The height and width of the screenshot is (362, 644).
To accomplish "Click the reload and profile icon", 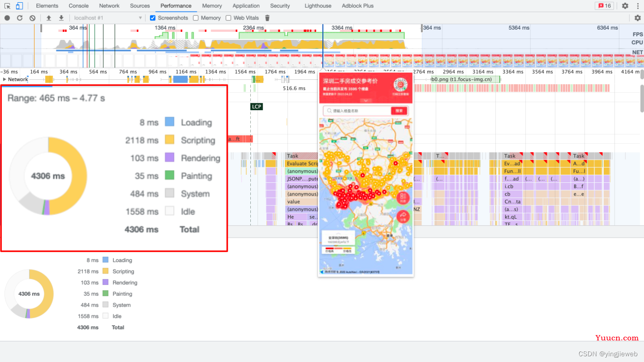I will click(19, 18).
